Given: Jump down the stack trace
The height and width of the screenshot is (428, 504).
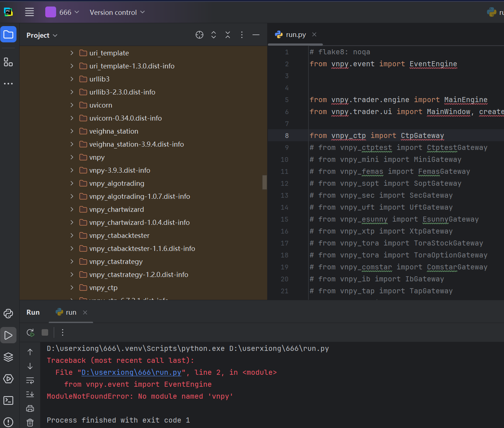Looking at the screenshot, I should tap(30, 366).
